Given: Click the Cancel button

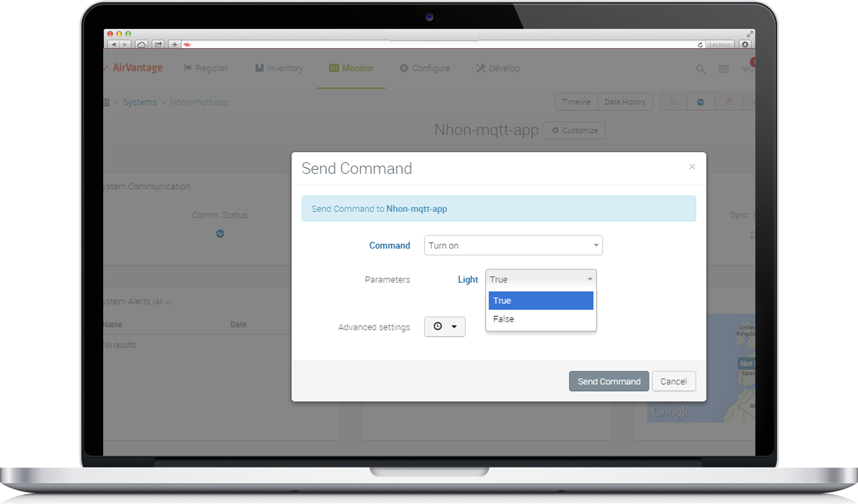Looking at the screenshot, I should point(673,381).
